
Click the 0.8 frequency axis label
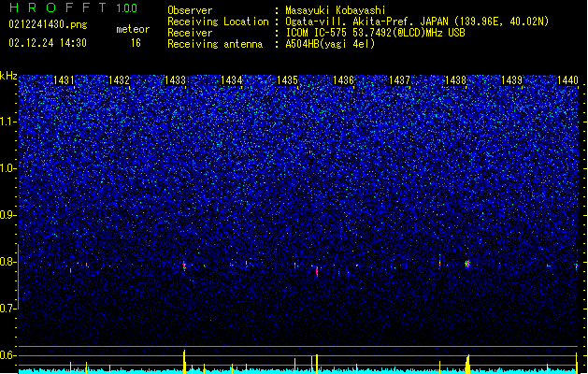7,262
